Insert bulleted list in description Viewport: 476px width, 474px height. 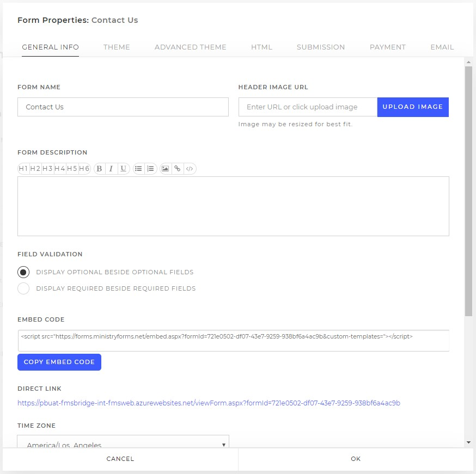point(138,169)
